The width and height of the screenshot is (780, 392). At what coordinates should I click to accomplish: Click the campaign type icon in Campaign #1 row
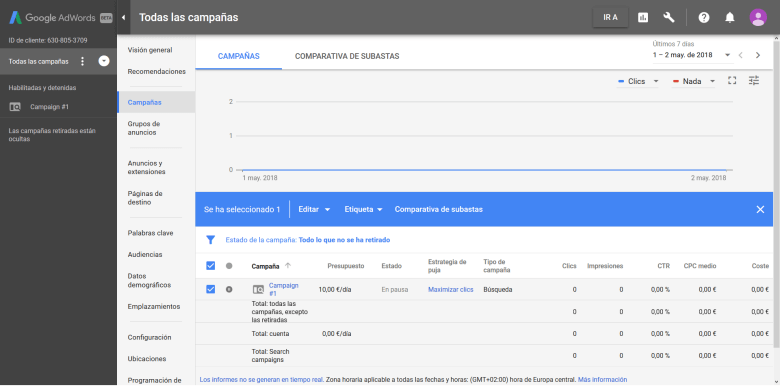pos(258,290)
